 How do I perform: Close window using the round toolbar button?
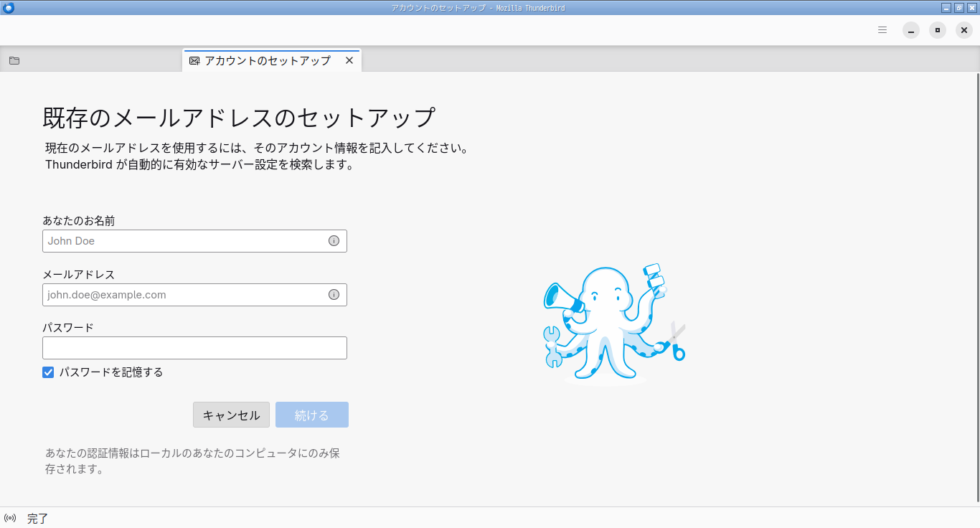[964, 30]
